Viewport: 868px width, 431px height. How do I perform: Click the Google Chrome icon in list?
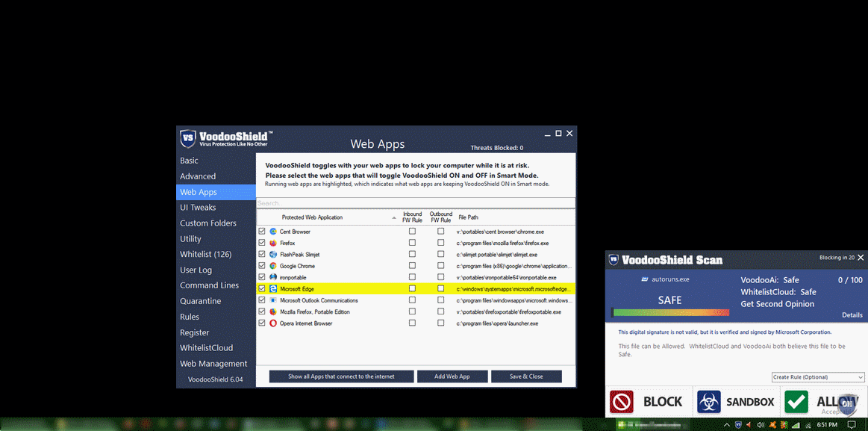(x=273, y=266)
